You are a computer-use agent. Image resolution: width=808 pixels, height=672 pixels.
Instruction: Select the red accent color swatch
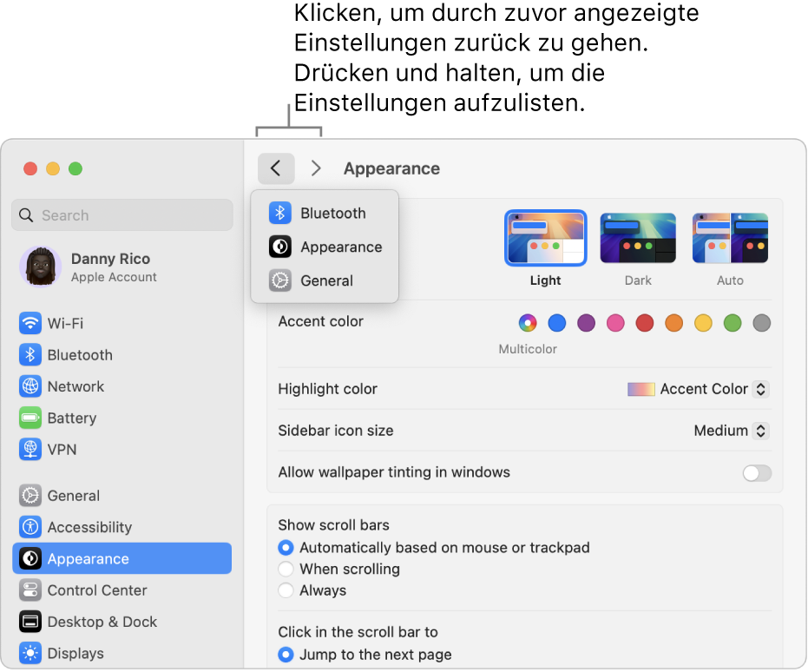point(645,323)
